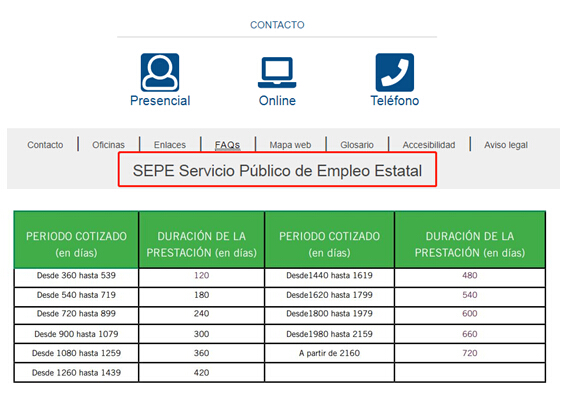Screen dimensions: 568x398
Task: Select the duration value 720
Action: pyautogui.click(x=469, y=353)
